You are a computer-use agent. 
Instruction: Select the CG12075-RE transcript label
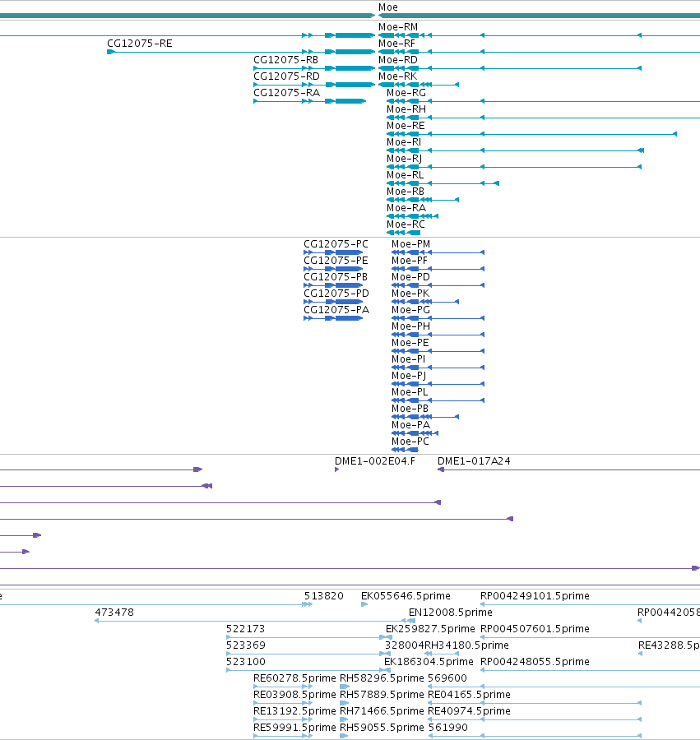click(x=140, y=44)
